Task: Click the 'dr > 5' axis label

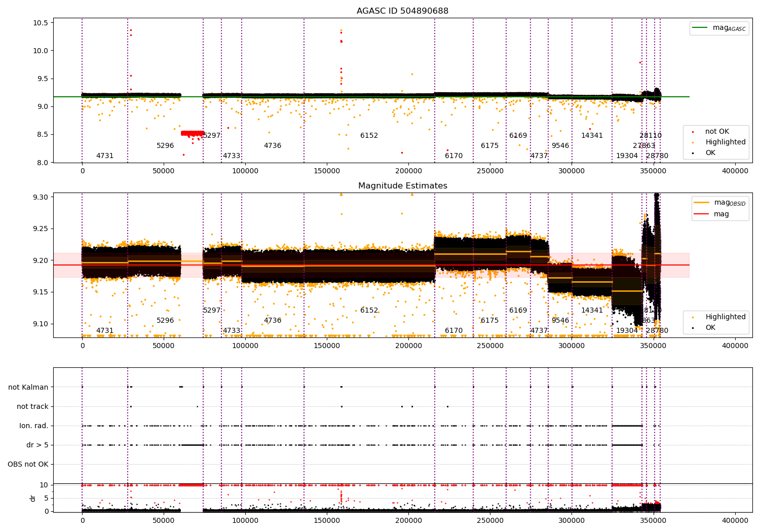Action: point(37,445)
